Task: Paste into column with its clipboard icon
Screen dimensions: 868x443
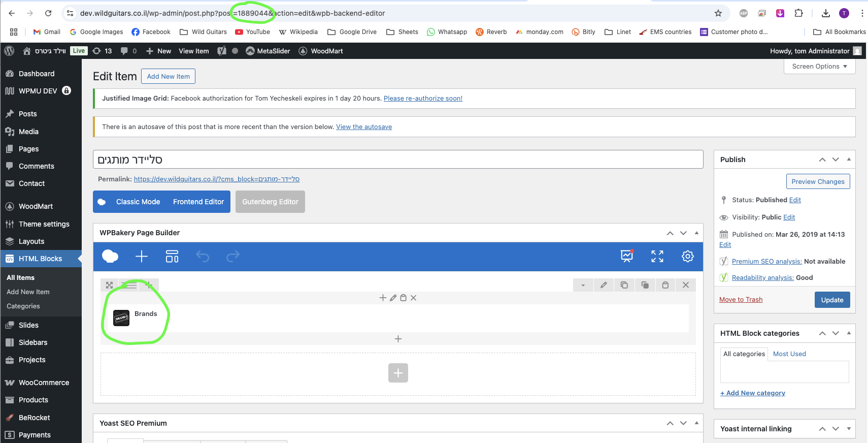Action: (403, 298)
